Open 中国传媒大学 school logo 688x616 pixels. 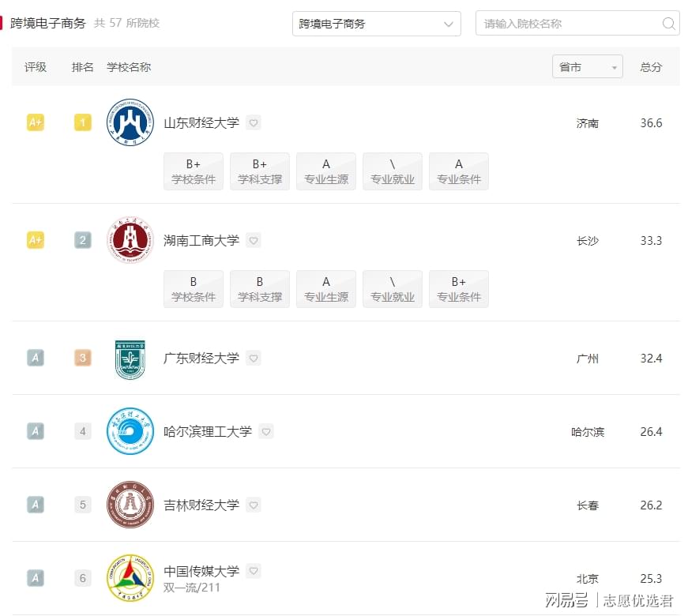130,578
